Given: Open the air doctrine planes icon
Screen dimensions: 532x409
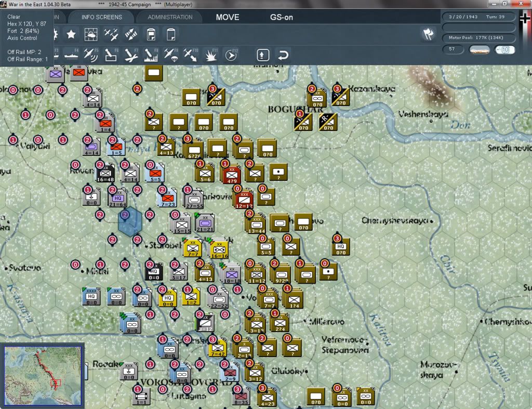Looking at the screenshot, I should coord(111,34).
